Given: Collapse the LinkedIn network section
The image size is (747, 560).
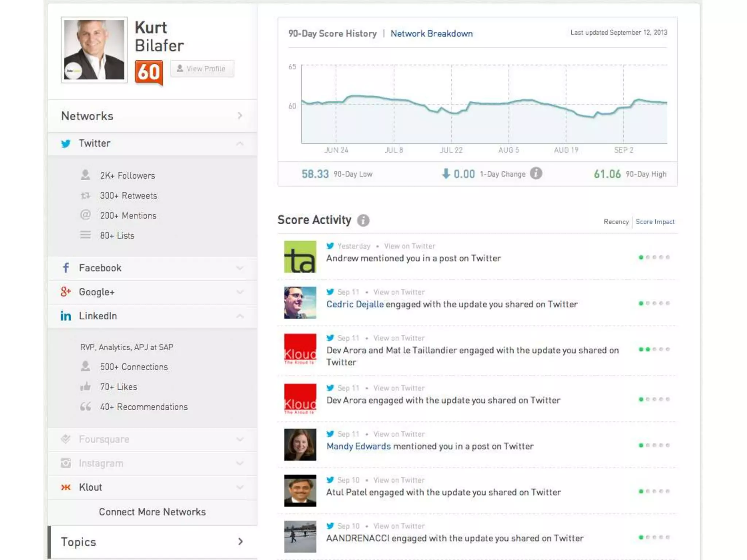Looking at the screenshot, I should click(x=240, y=316).
